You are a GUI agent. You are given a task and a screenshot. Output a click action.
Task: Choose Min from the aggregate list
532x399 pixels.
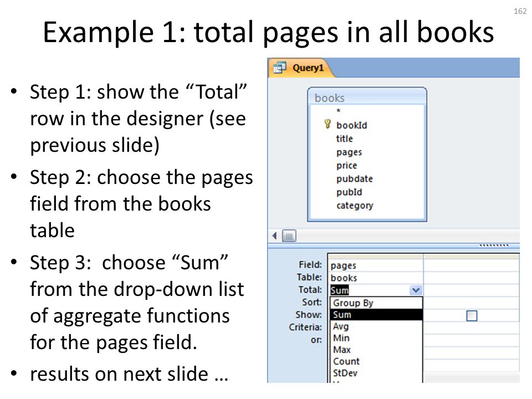click(377, 338)
